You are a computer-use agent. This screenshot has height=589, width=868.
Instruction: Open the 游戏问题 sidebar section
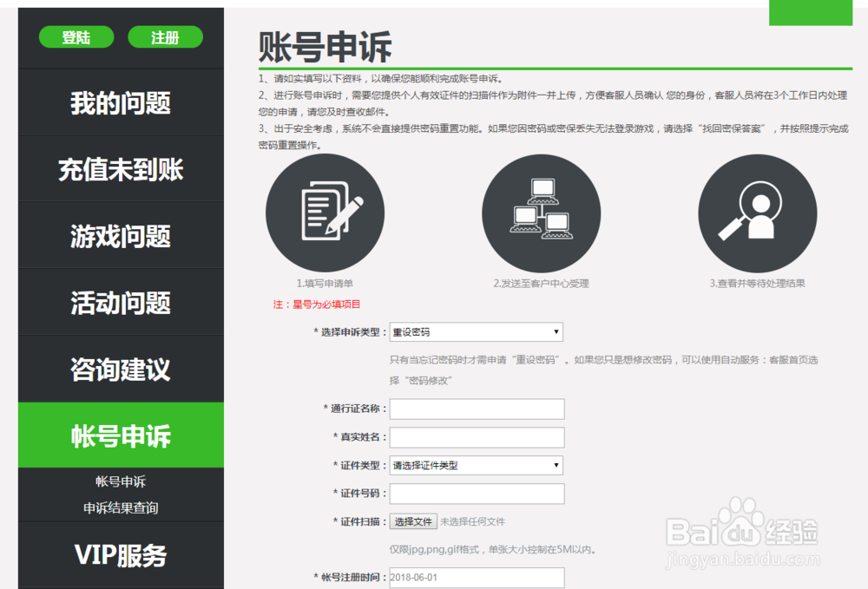pyautogui.click(x=120, y=236)
